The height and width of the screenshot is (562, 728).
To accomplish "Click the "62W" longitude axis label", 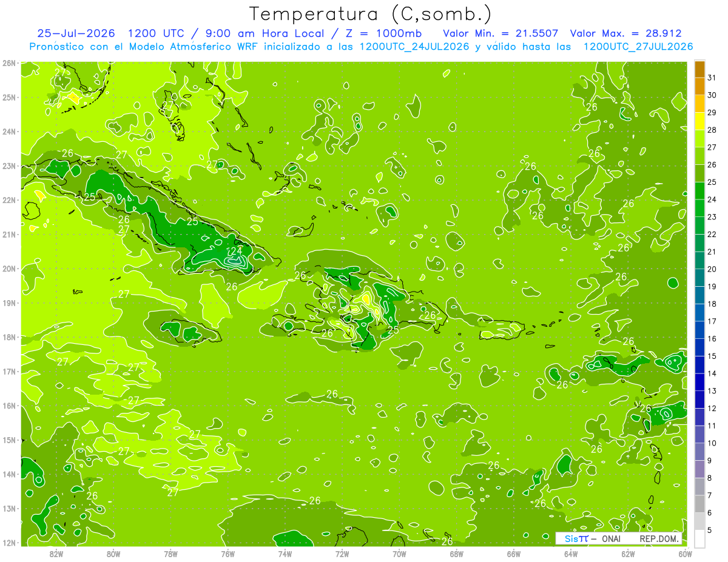I will (628, 554).
